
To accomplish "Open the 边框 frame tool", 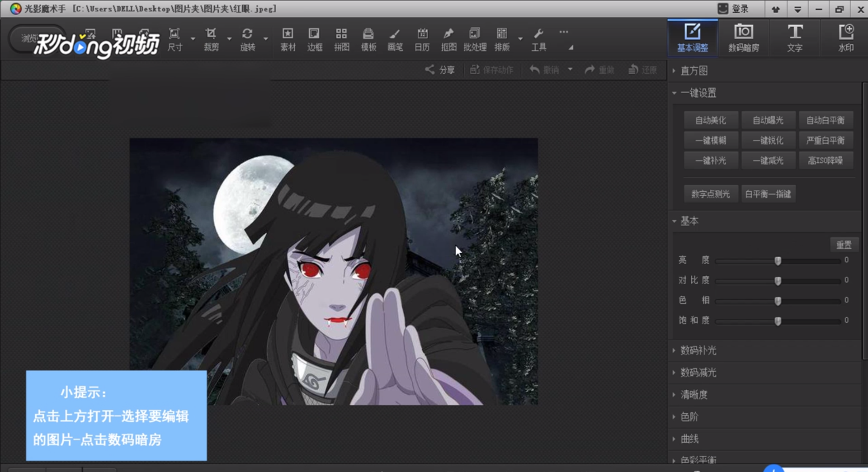I will click(314, 39).
